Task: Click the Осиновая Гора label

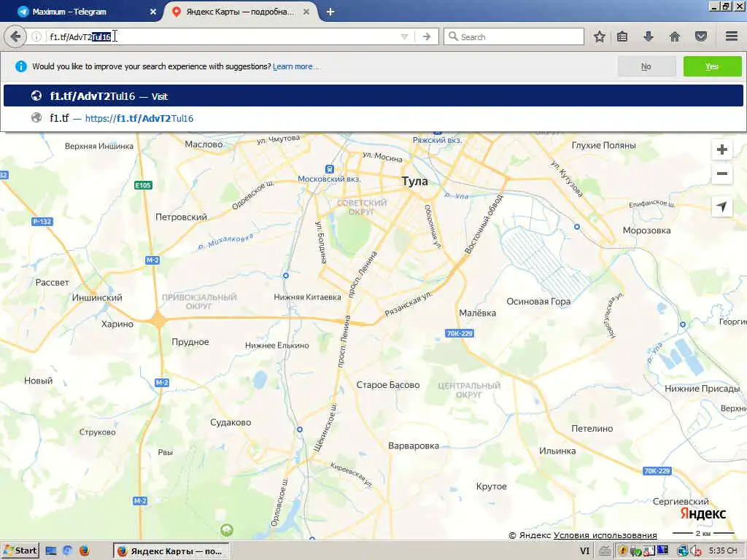Action: click(x=538, y=301)
